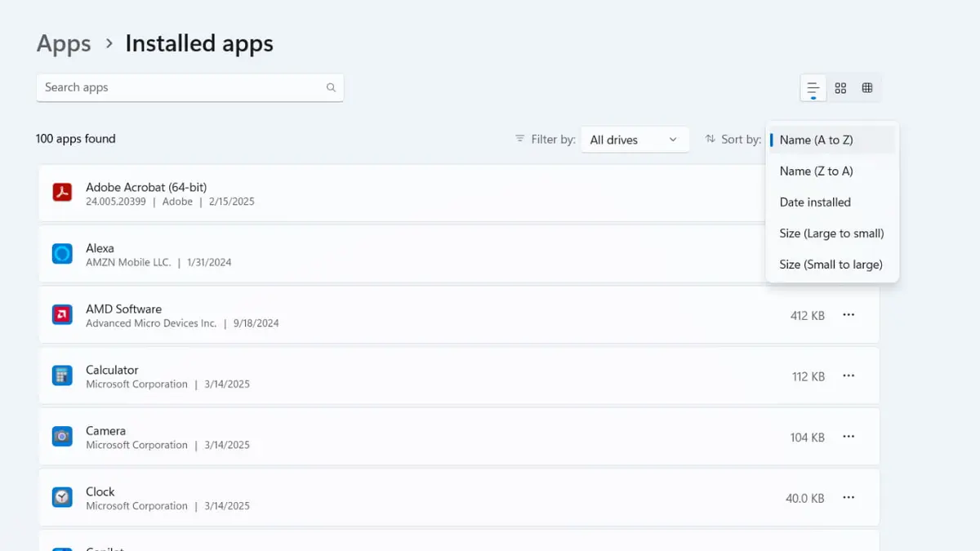Click the Alexa app name
This screenshot has height=551, width=980.
coord(100,248)
